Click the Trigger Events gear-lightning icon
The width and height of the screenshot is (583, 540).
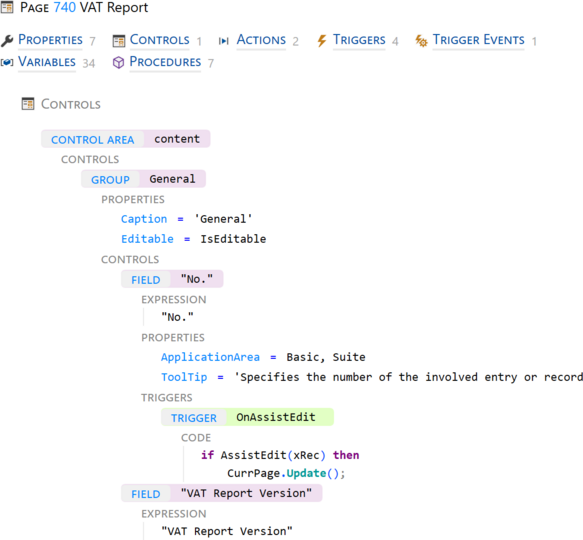pyautogui.click(x=421, y=41)
